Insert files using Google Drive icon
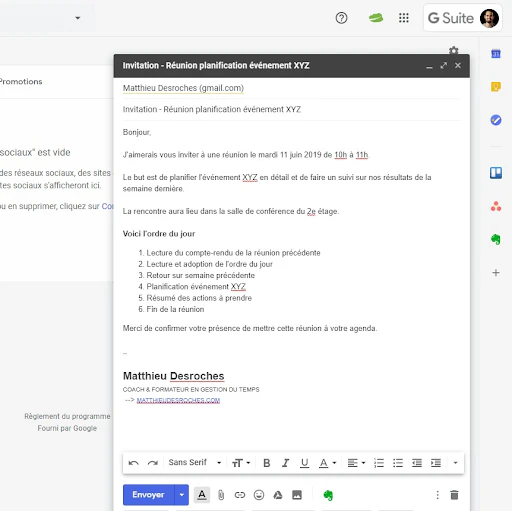The width and height of the screenshot is (512, 511). [278, 495]
